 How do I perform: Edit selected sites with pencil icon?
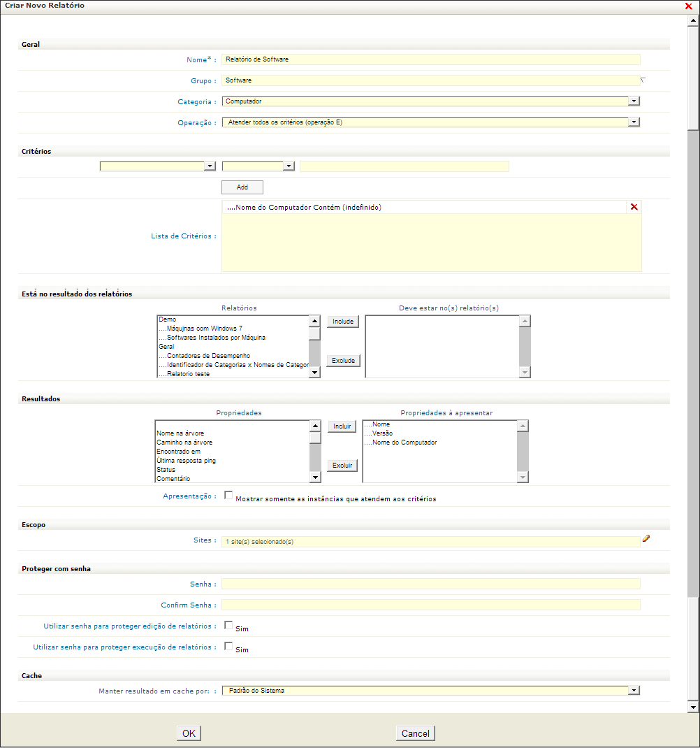tap(646, 538)
